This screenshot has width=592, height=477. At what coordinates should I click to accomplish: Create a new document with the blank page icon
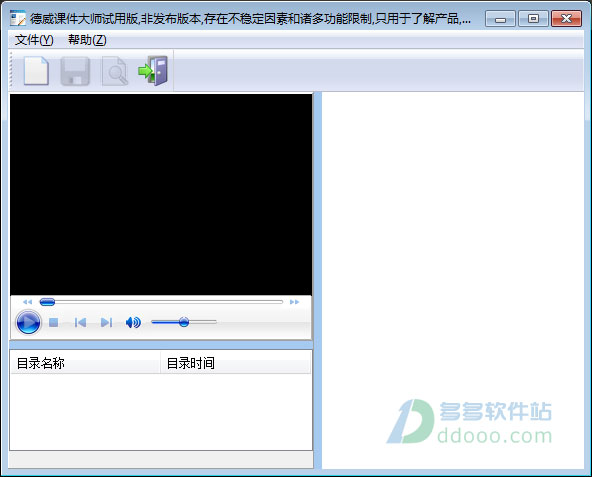point(36,71)
